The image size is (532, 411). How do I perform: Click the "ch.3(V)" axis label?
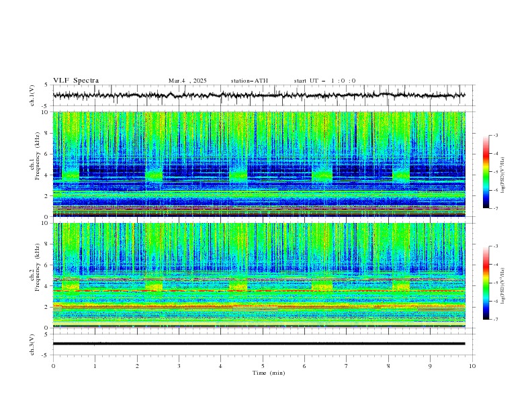[x=32, y=345]
